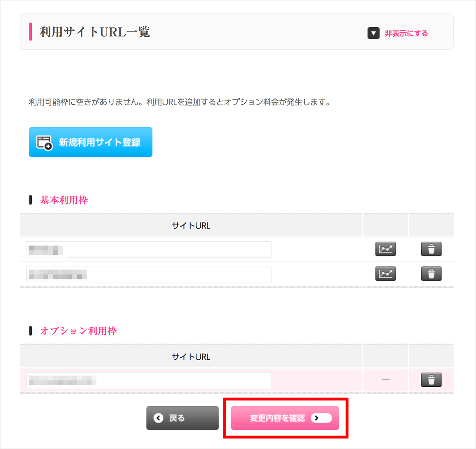Delete the first basic URL with the trash icon

[431, 249]
